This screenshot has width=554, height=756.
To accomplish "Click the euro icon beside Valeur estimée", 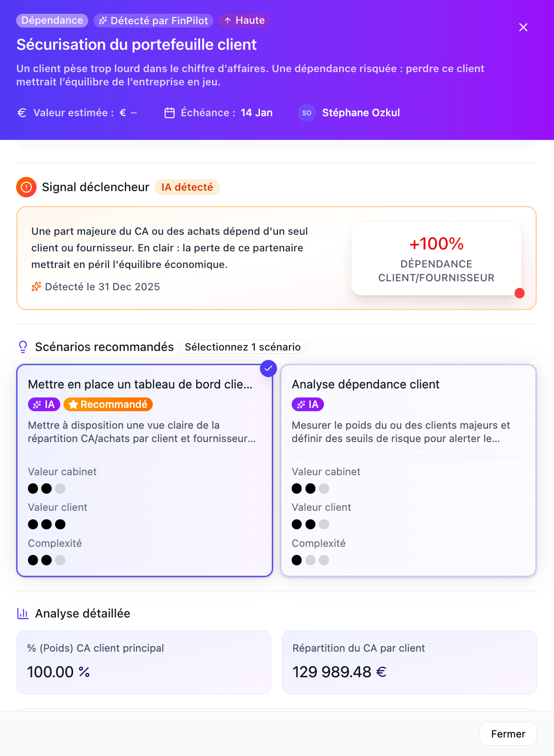I will [x=22, y=113].
